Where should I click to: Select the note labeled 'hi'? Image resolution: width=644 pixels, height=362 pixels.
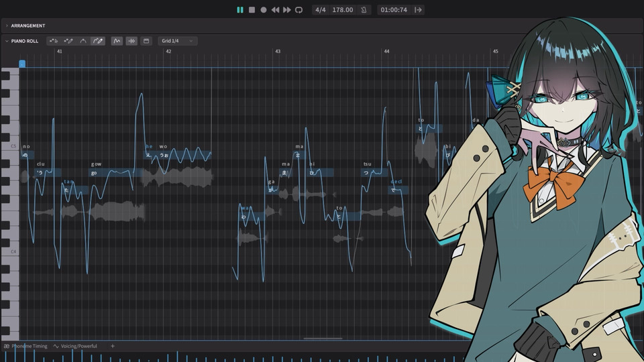pos(321,173)
